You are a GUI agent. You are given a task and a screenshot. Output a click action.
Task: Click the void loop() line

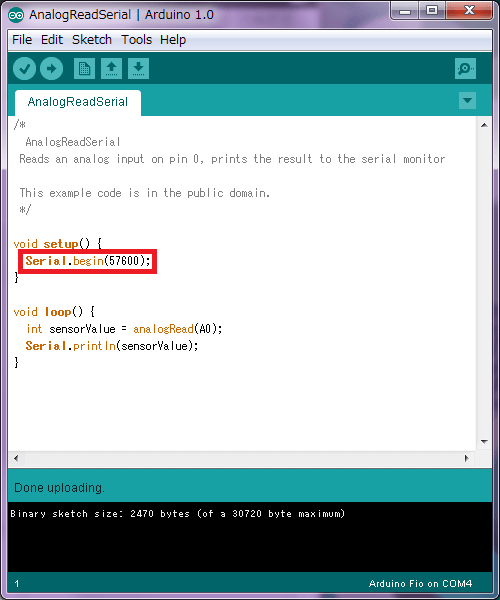pyautogui.click(x=54, y=312)
